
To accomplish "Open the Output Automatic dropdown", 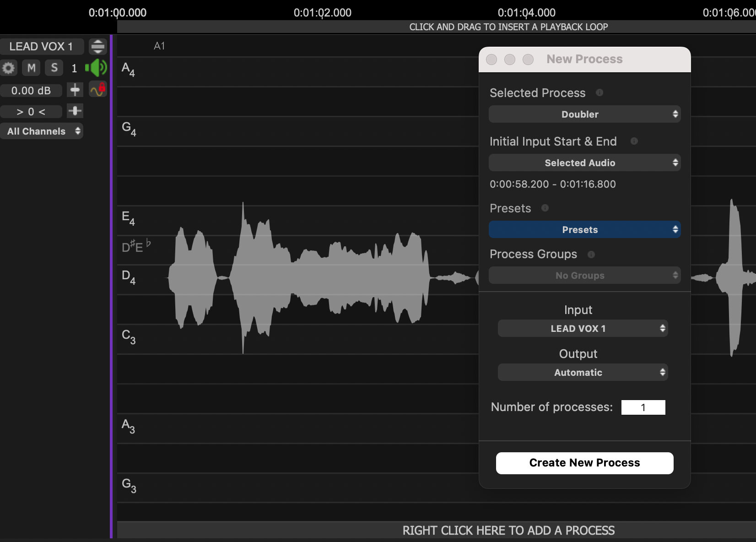I will point(583,373).
